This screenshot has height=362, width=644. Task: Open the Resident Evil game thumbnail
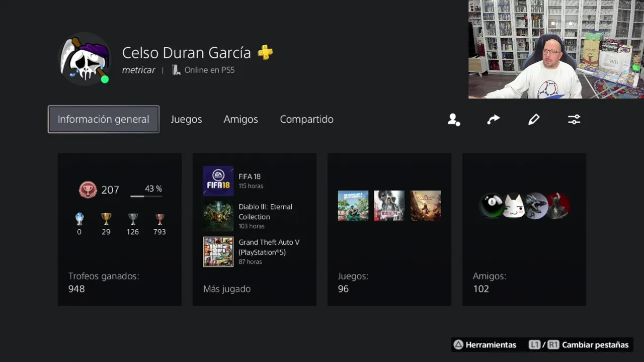389,206
